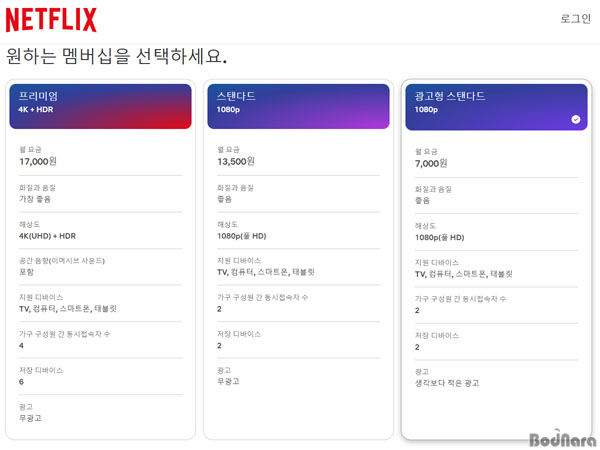Viewport: 600px width, 450px height.
Task: Click concurrent users value 4 in 프리미엄
Action: pos(21,346)
